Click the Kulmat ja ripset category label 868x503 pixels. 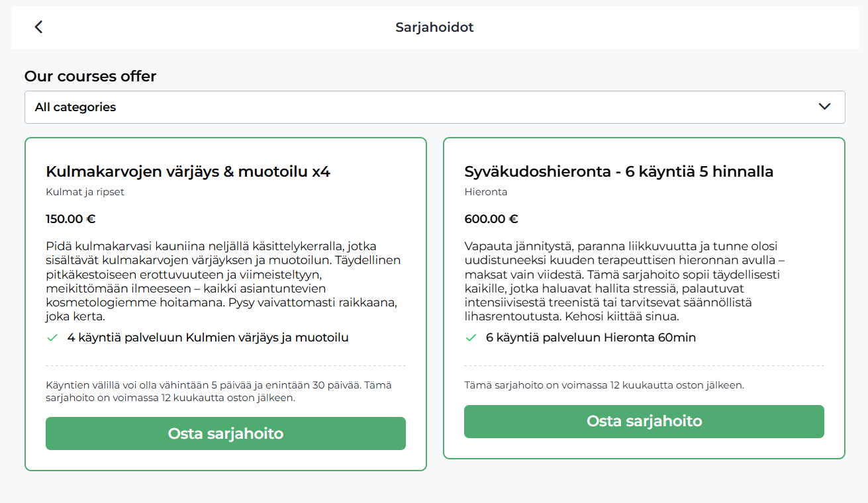click(x=85, y=193)
